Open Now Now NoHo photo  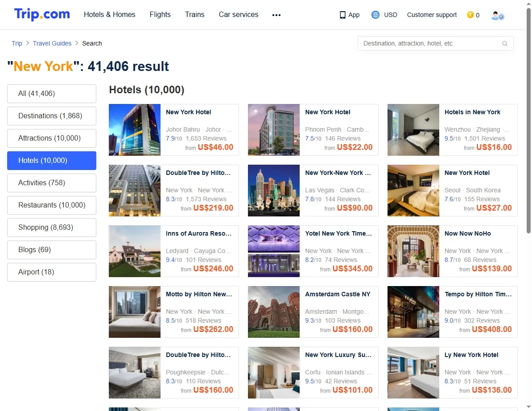[x=413, y=251]
